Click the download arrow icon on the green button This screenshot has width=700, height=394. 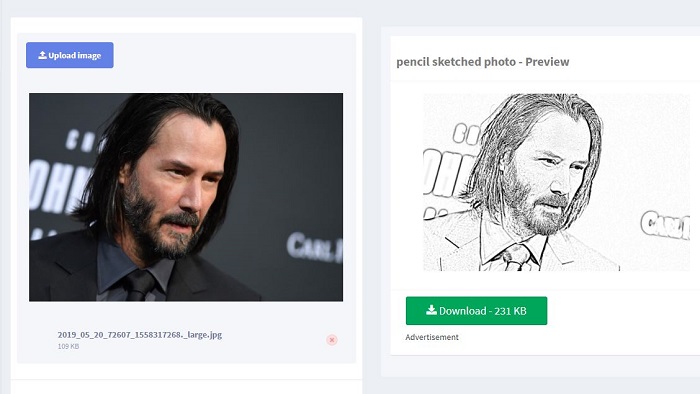click(x=431, y=310)
